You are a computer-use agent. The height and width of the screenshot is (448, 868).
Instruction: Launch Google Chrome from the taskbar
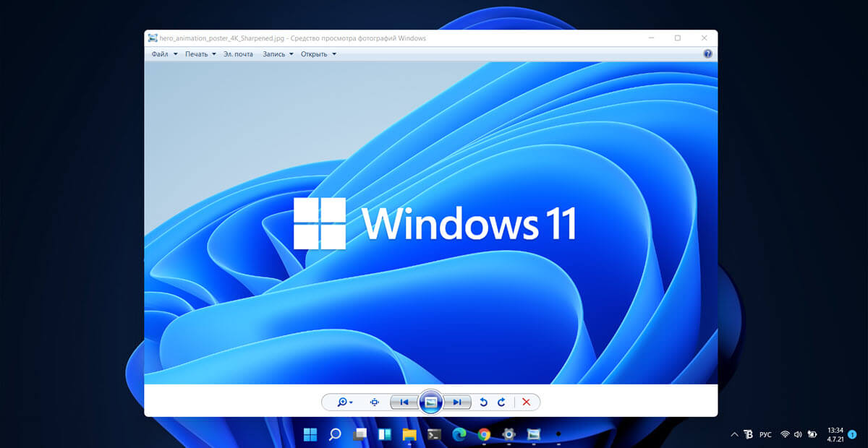click(484, 434)
